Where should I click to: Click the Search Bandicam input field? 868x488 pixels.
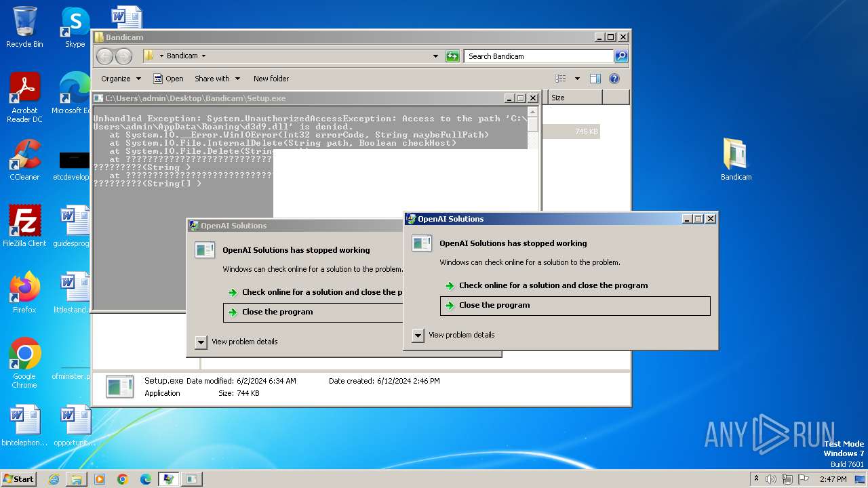click(539, 56)
